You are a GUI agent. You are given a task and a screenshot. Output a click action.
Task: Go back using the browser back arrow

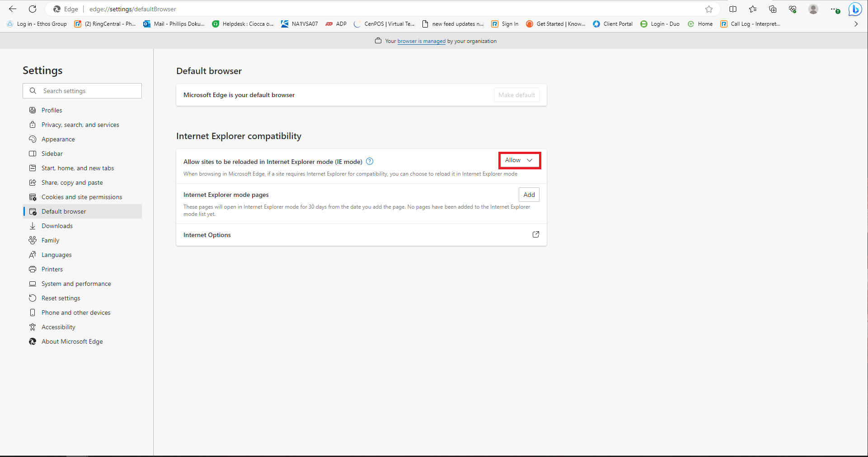[x=13, y=9]
